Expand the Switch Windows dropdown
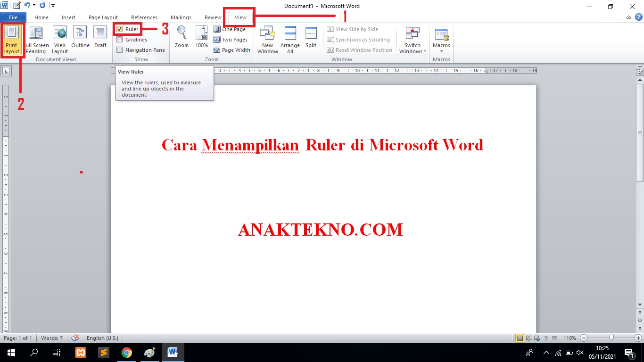This screenshot has width=644, height=362. [413, 40]
